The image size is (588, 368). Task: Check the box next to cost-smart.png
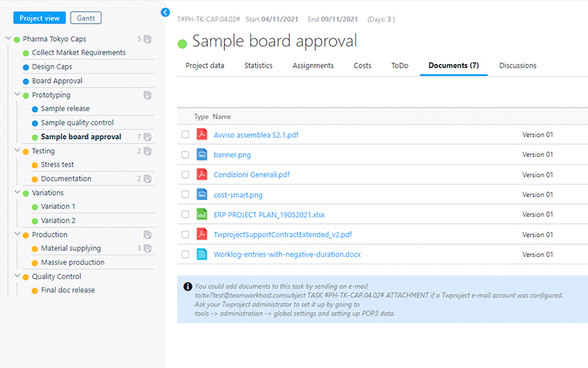pos(185,195)
